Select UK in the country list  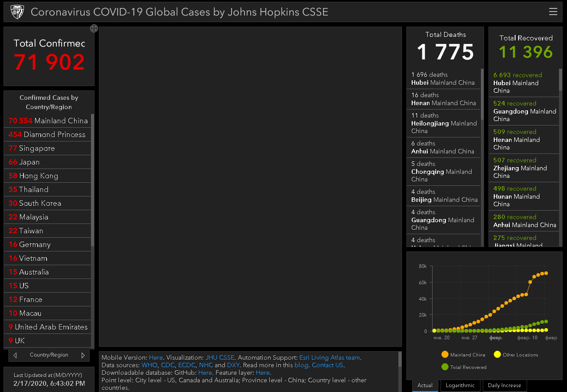48,341
